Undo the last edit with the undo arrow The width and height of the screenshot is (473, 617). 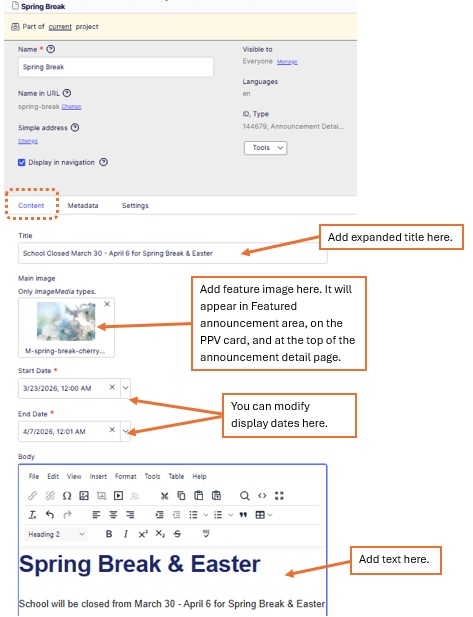[50, 515]
